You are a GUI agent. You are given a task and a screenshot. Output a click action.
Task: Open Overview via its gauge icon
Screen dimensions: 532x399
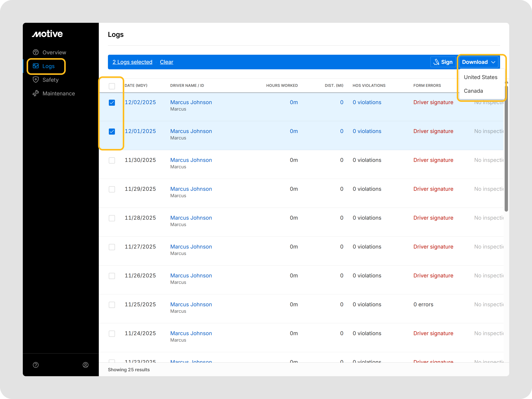36,52
